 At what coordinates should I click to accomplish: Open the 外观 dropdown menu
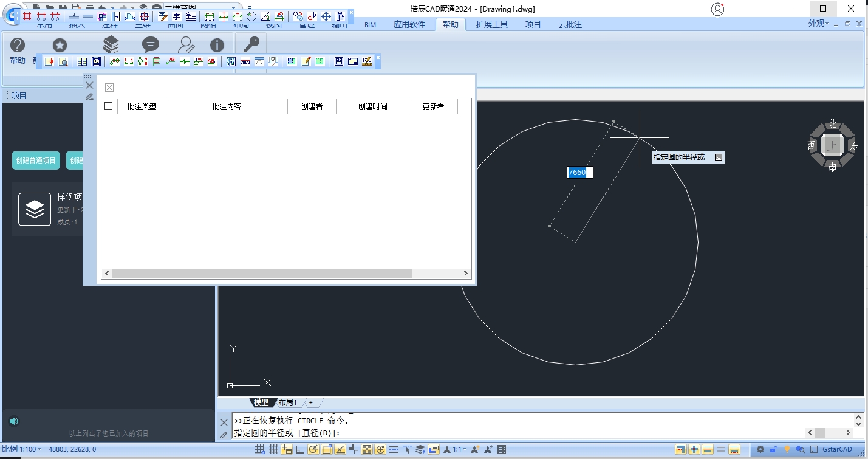click(819, 24)
